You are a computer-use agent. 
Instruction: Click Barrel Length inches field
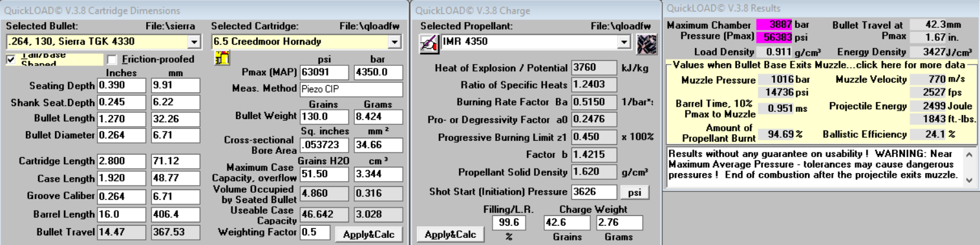[122, 215]
